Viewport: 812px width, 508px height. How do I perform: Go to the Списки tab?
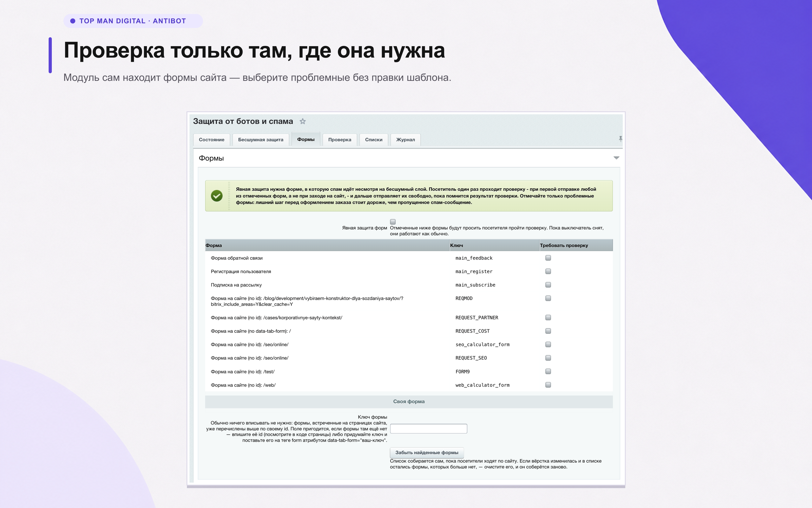tap(373, 140)
